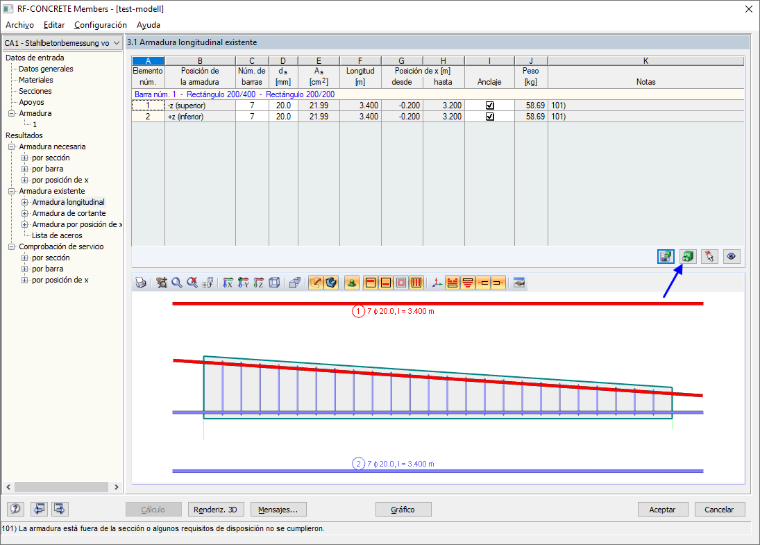Screen dimensions: 760x545
Task: Expand 'por sección' under Armadura necesaria
Action: click(24, 158)
